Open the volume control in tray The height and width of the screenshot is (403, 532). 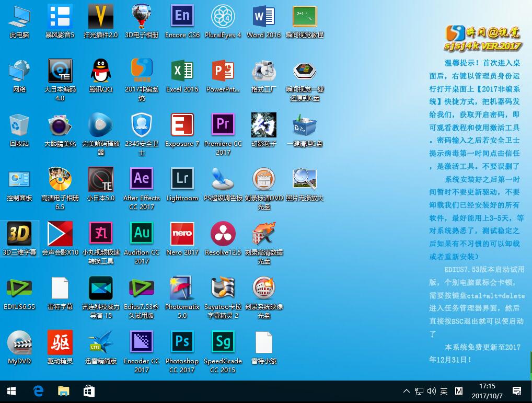[431, 391]
